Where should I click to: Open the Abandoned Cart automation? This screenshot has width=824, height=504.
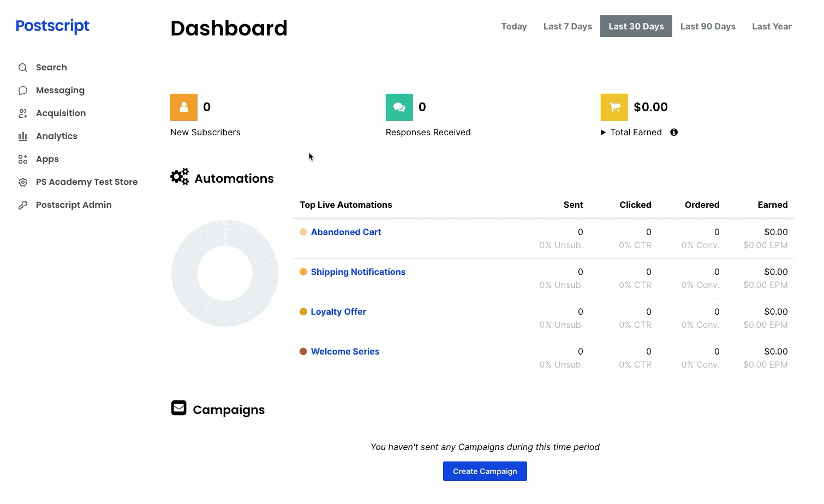(346, 232)
